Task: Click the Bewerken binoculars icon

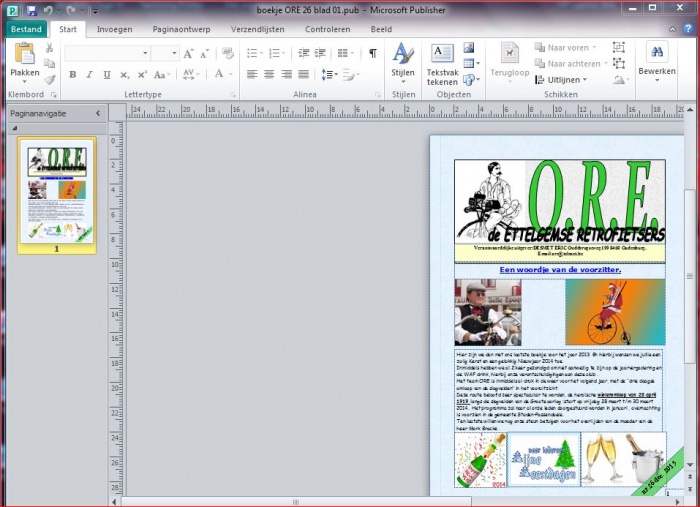Action: (657, 52)
